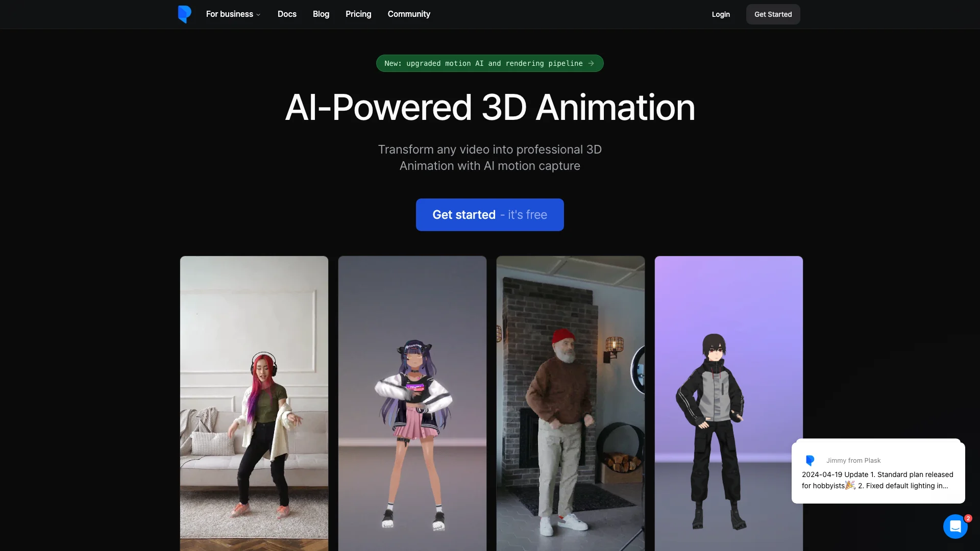Click the Plask icon in chat notification
The height and width of the screenshot is (551, 980).
click(x=810, y=460)
